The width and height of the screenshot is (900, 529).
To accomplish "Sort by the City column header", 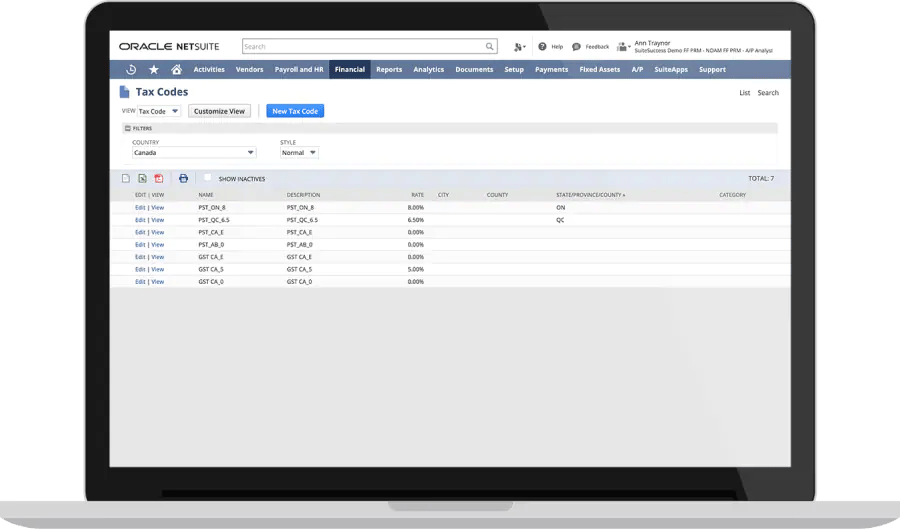I will coord(443,195).
